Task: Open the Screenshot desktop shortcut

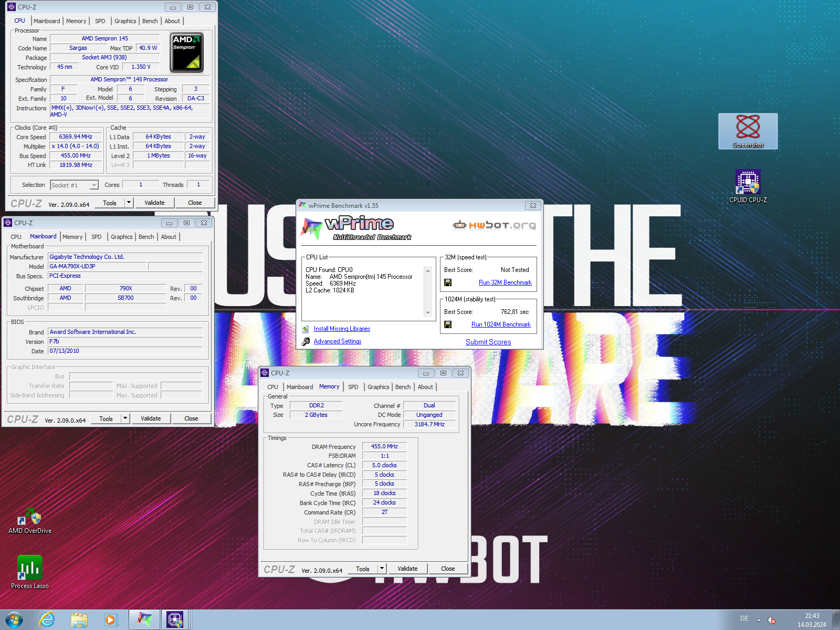Action: tap(748, 131)
